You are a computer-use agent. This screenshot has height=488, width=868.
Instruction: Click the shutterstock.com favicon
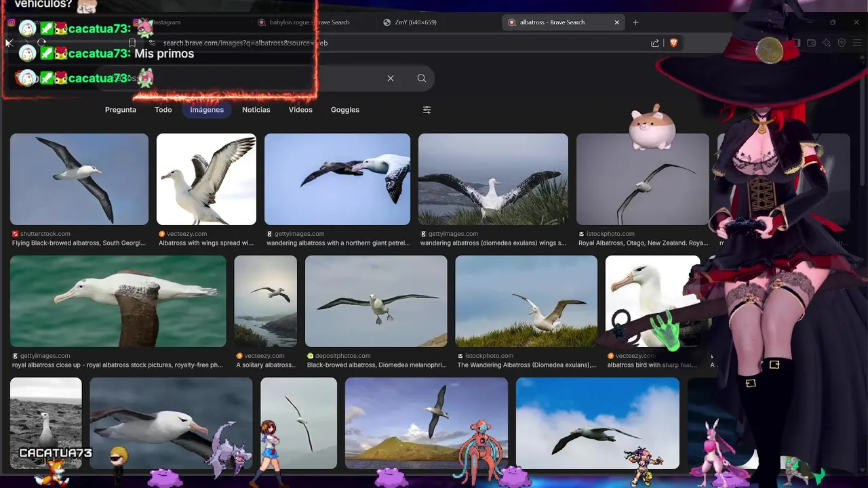click(16, 234)
